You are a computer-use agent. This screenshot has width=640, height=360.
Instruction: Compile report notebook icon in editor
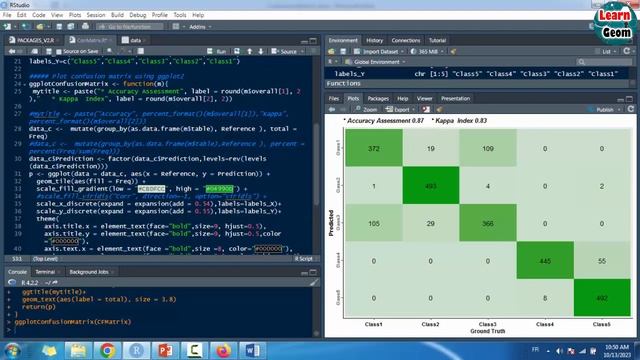pos(141,51)
